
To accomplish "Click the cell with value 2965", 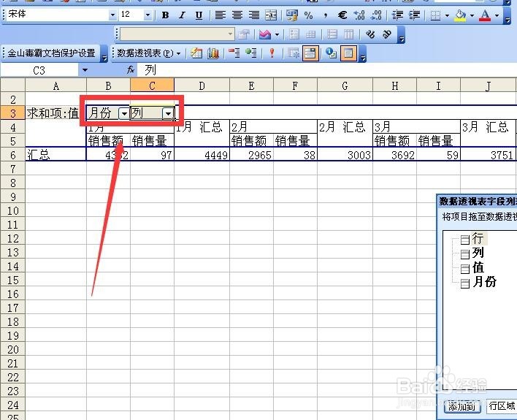I will click(252, 154).
